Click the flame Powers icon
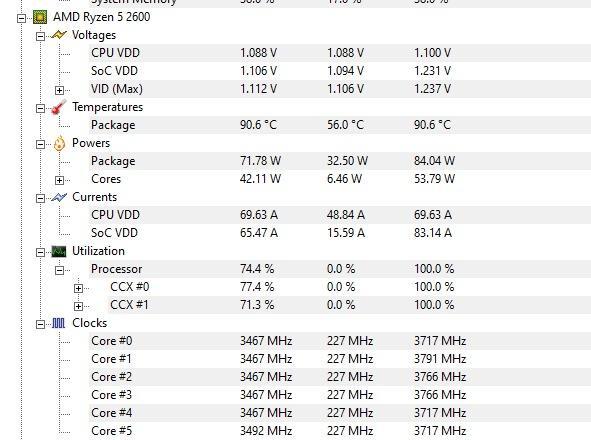 click(59, 143)
